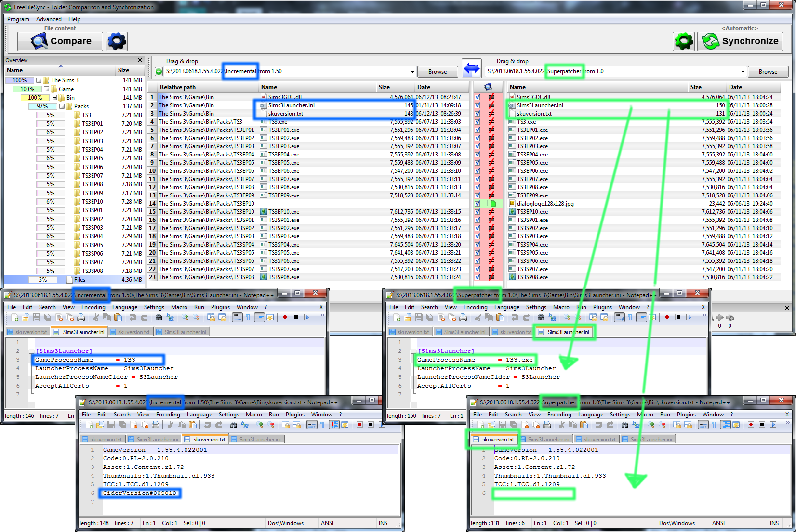Click binoculars Find icon in Superpatcher skuversion.txt window

(624, 425)
